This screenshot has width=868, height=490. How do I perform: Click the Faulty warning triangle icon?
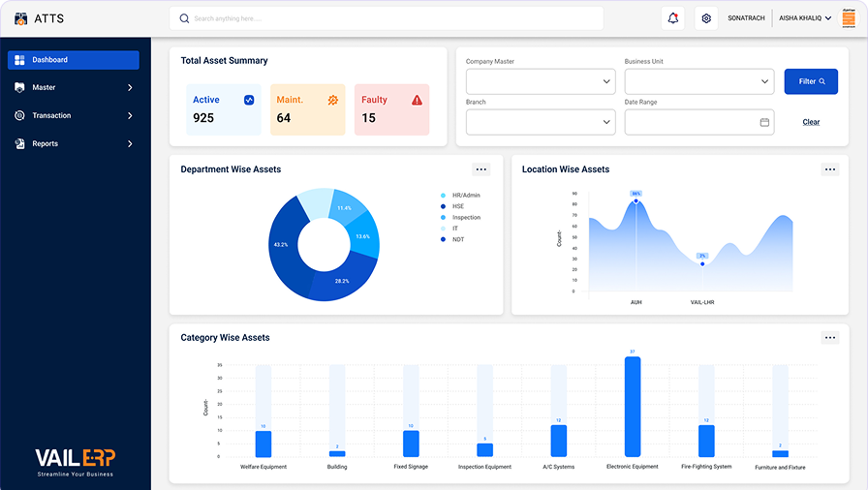pos(417,100)
